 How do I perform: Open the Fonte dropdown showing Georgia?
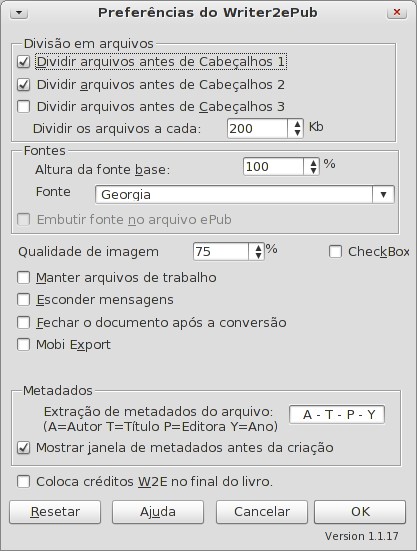tap(383, 195)
